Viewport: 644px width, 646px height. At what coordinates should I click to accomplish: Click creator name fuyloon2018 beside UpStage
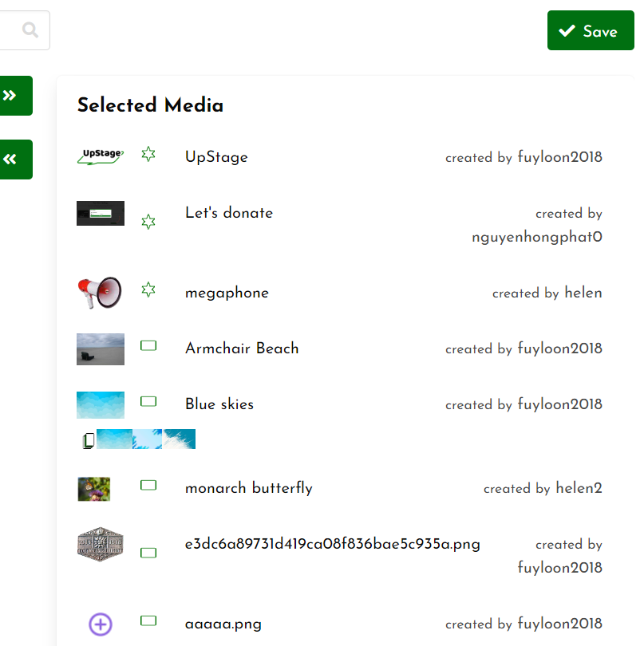point(559,157)
